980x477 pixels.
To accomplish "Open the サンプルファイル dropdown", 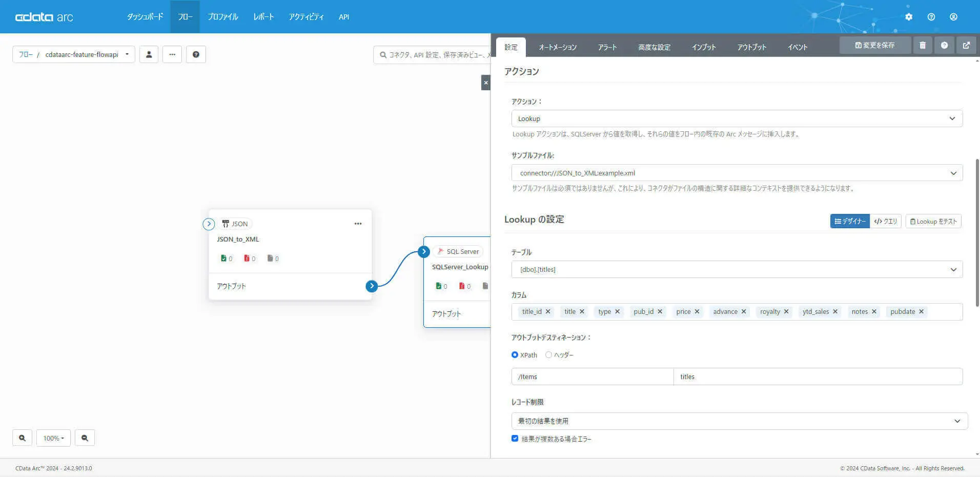I will [x=737, y=173].
